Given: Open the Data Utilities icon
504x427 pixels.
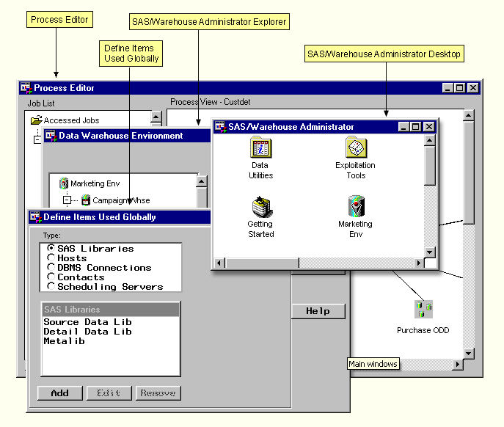Looking at the screenshot, I should coord(260,147).
